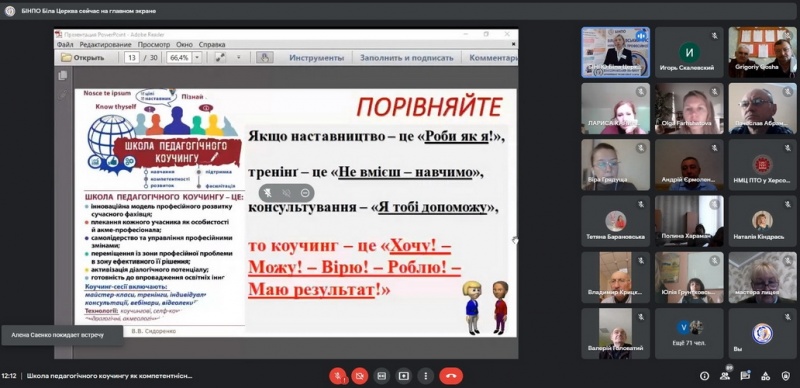This screenshot has width=800, height=388.
Task: Click the avatar icon in top banner
Action: 10,11
